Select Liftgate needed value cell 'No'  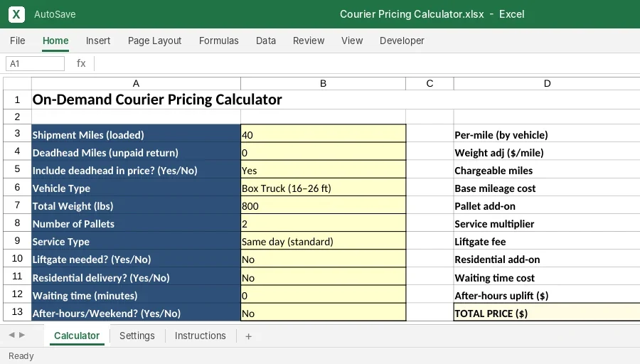click(324, 259)
